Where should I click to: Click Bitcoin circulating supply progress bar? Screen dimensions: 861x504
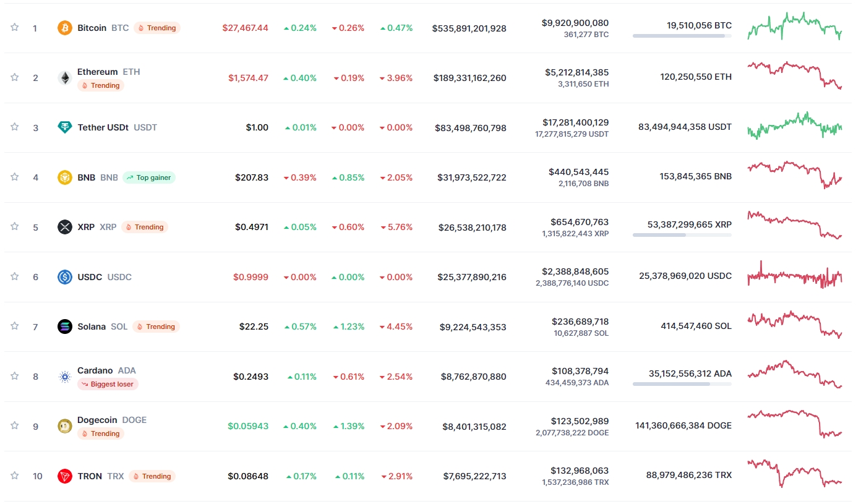coord(682,36)
